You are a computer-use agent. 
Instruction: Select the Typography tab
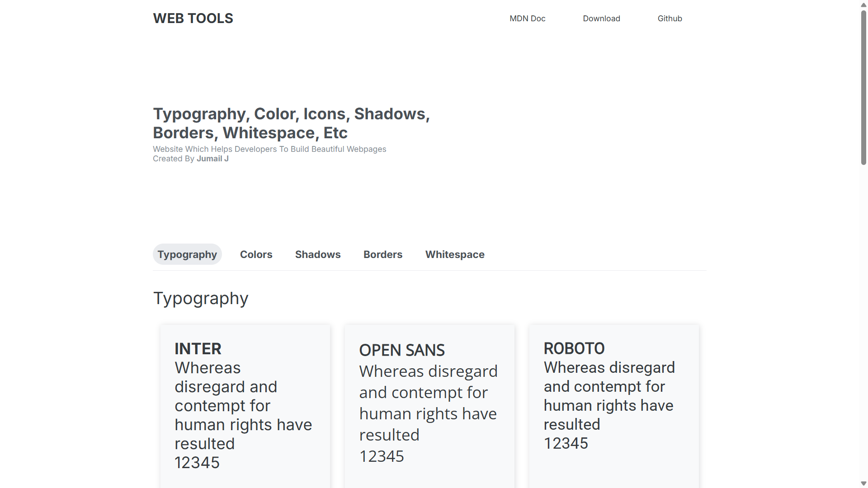pos(187,254)
